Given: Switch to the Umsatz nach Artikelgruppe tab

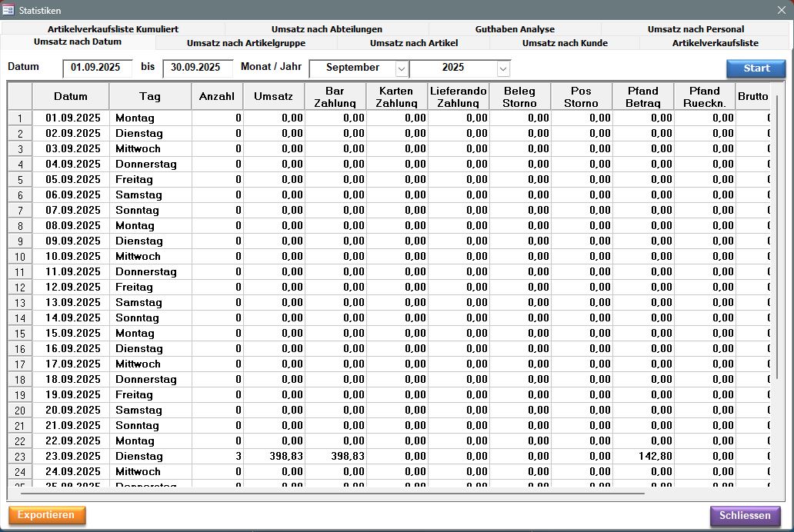Looking at the screenshot, I should (245, 43).
